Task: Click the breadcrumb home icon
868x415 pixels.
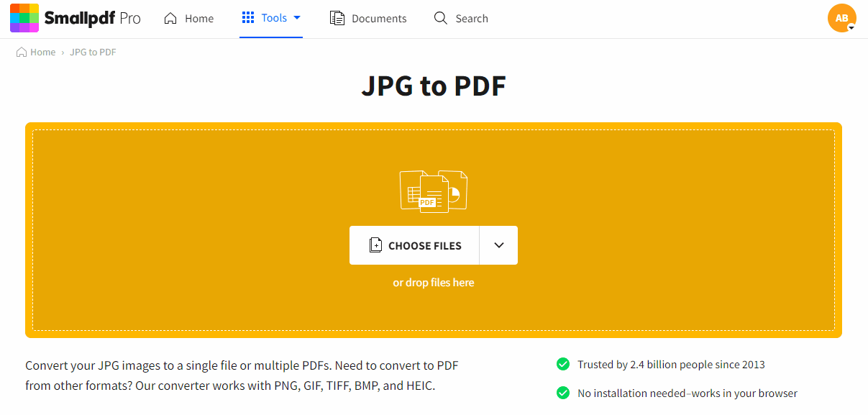Action: [x=22, y=52]
